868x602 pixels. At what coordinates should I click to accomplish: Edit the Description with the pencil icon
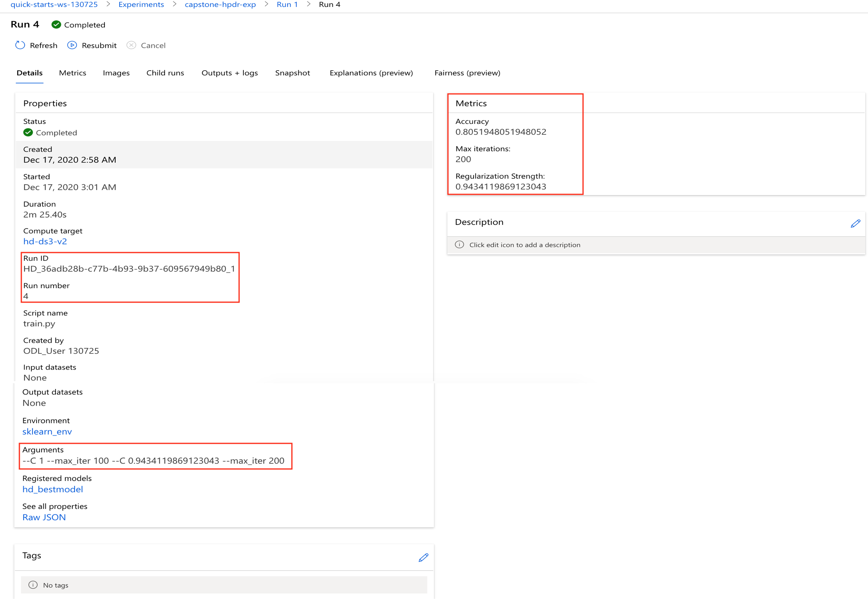tap(855, 224)
